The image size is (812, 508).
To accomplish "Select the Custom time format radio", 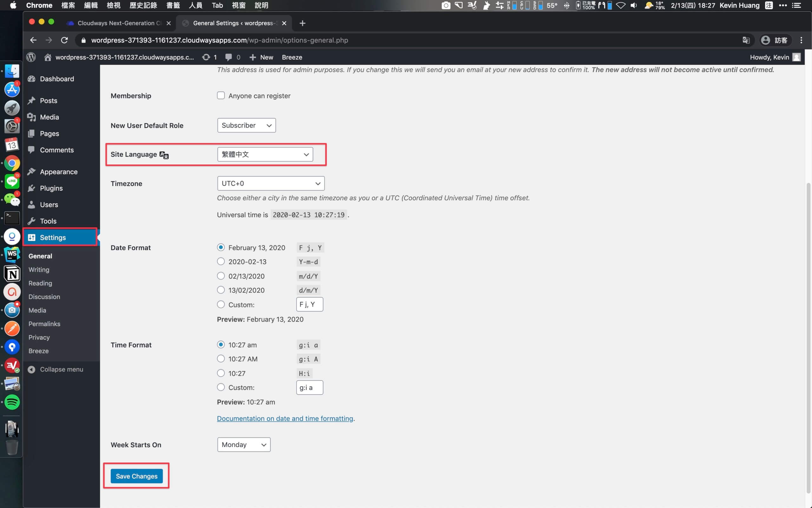I will pyautogui.click(x=221, y=387).
